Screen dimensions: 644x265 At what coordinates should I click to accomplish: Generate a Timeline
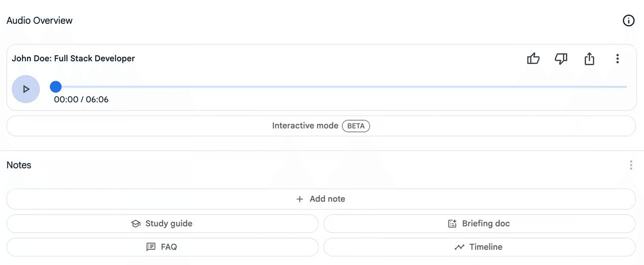pyautogui.click(x=480, y=247)
